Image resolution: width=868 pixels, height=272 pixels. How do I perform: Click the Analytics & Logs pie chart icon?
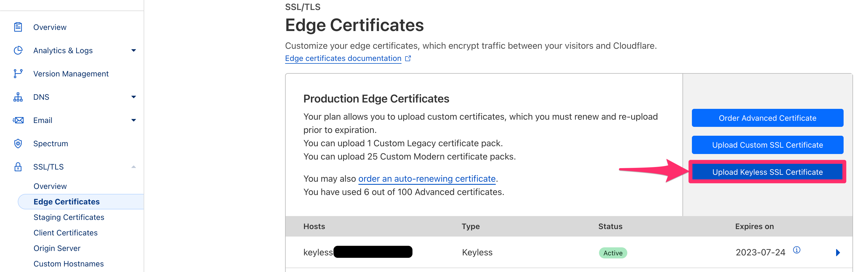[18, 50]
